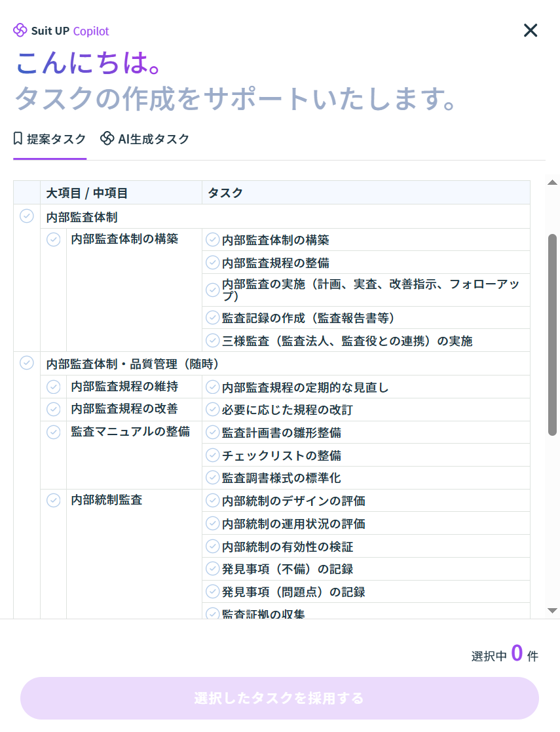Screen dimensions: 560x732
Task: Check the 内部統制のデザインの評価 task
Action: (x=212, y=501)
